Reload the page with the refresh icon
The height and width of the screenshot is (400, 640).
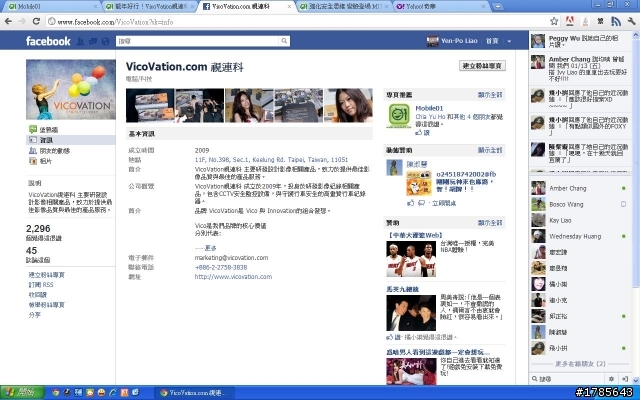(x=36, y=21)
